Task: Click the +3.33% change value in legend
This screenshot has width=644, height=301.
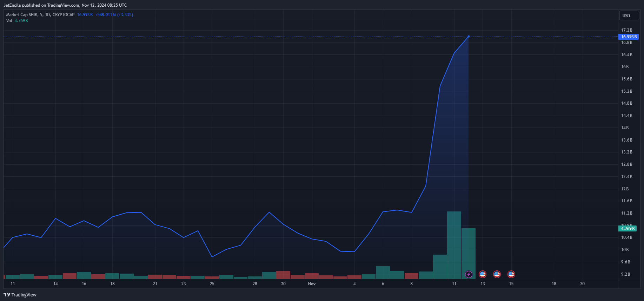Action: [125, 15]
